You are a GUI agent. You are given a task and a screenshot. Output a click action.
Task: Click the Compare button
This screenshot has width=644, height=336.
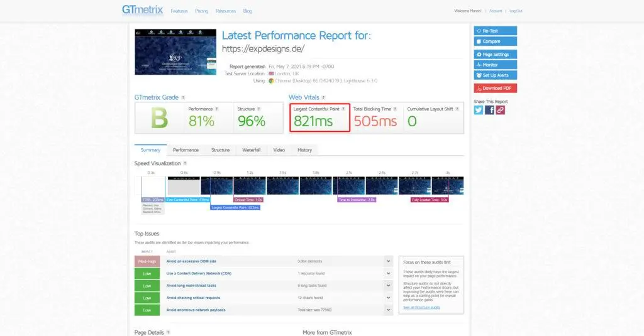coord(496,41)
